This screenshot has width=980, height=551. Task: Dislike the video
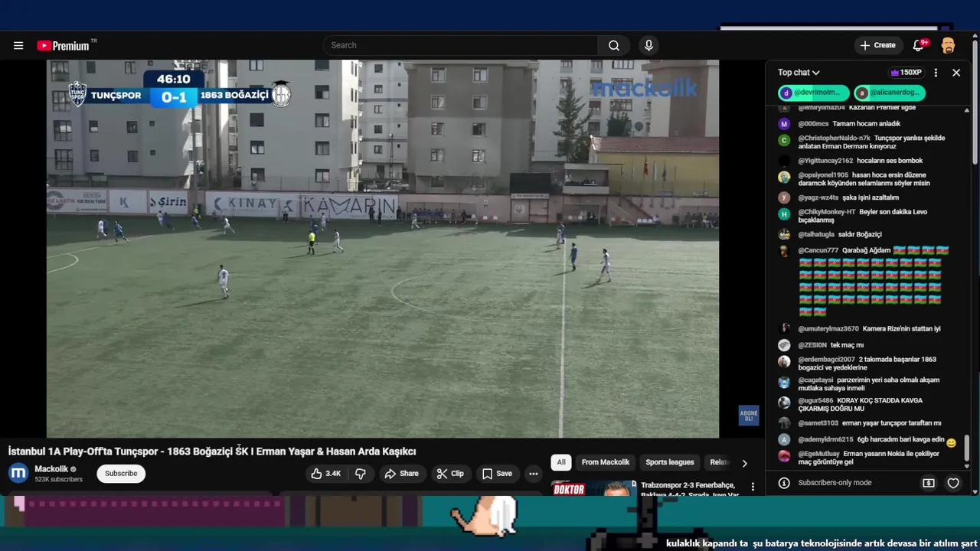coord(361,474)
